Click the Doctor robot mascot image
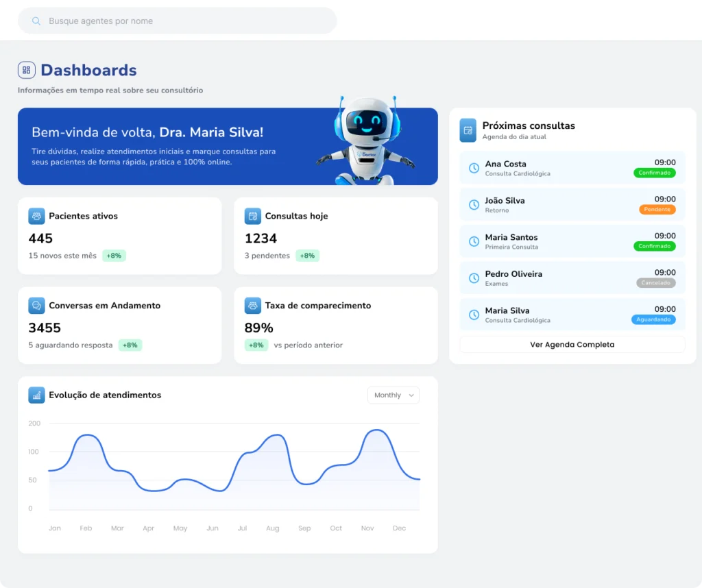The width and height of the screenshot is (702, 588). pyautogui.click(x=365, y=140)
